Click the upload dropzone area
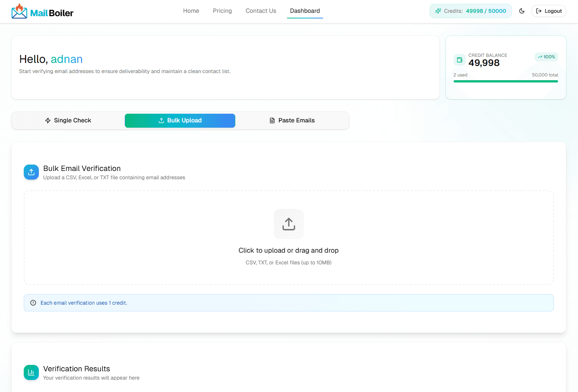This screenshot has width=578, height=392. [x=288, y=237]
